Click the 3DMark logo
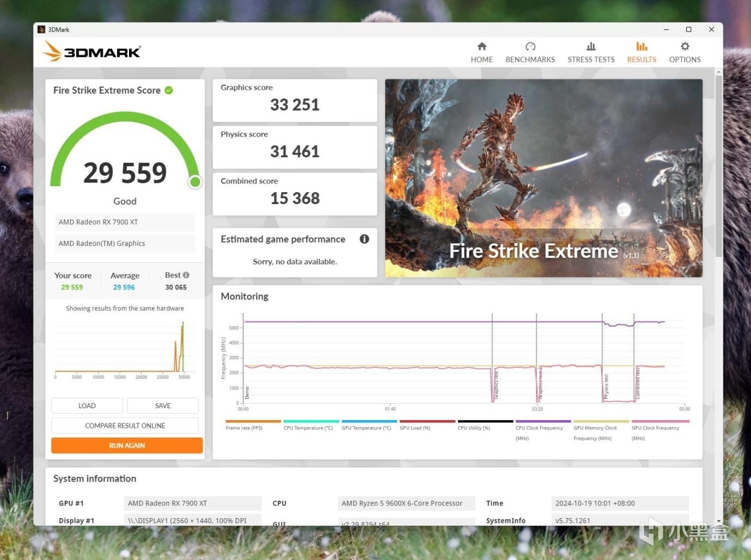Image resolution: width=751 pixels, height=560 pixels. pyautogui.click(x=92, y=52)
